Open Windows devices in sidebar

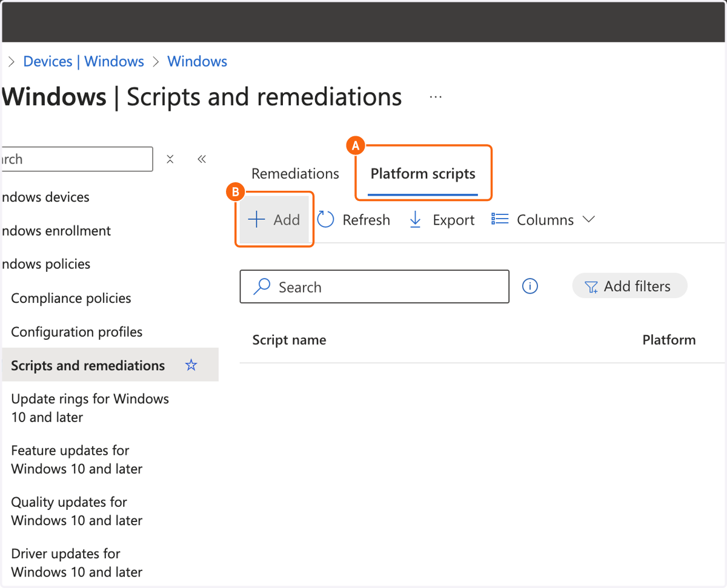click(45, 197)
